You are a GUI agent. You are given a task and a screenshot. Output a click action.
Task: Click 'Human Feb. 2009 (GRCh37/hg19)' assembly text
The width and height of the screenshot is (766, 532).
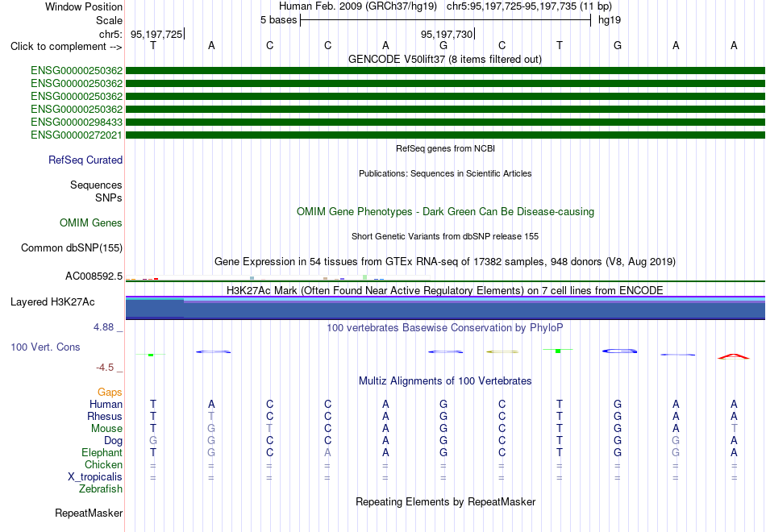click(x=357, y=6)
